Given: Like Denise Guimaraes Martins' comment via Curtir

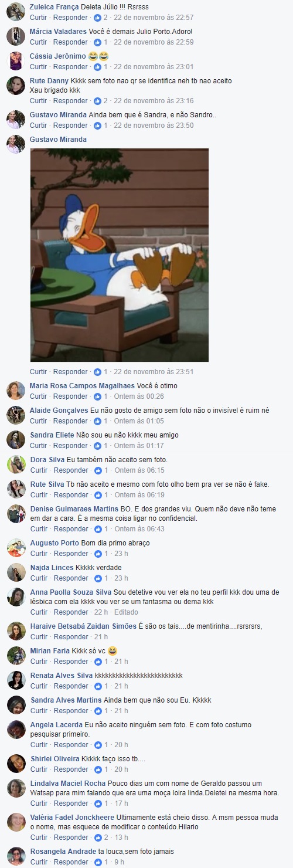Looking at the screenshot, I should [39, 529].
